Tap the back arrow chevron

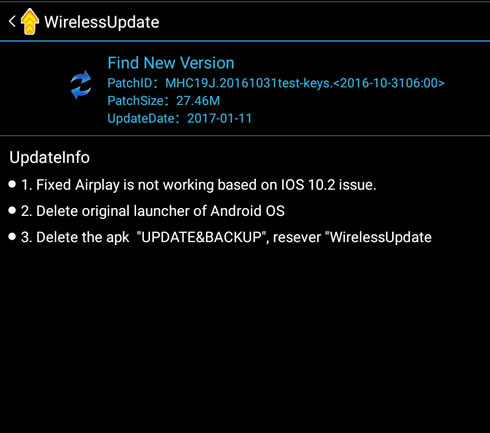coord(12,22)
